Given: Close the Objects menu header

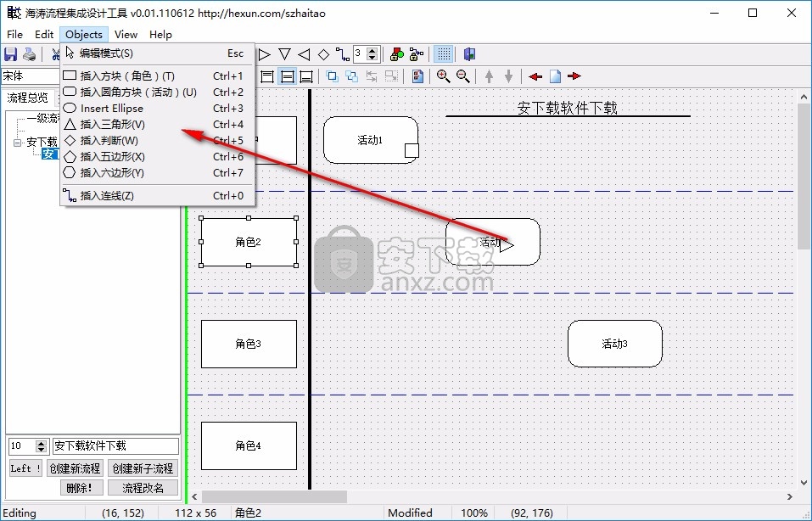Looking at the screenshot, I should (x=84, y=35).
